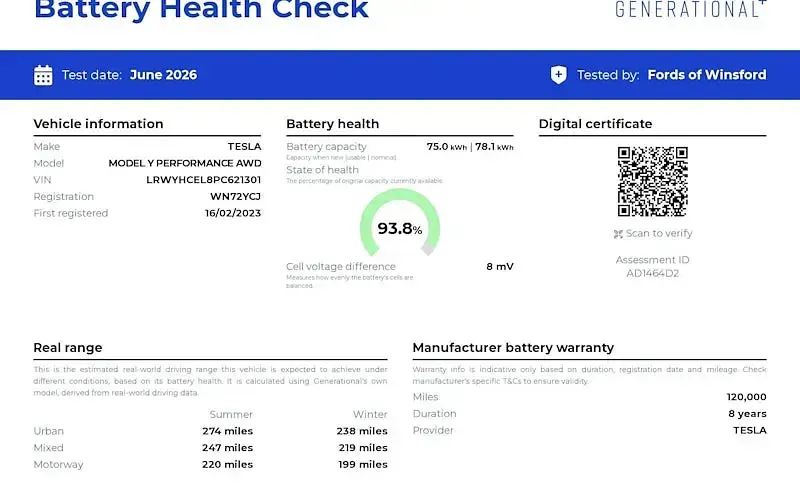Screen dimensions: 800x500
Task: Click the Vehicle information heading
Action: (98, 124)
